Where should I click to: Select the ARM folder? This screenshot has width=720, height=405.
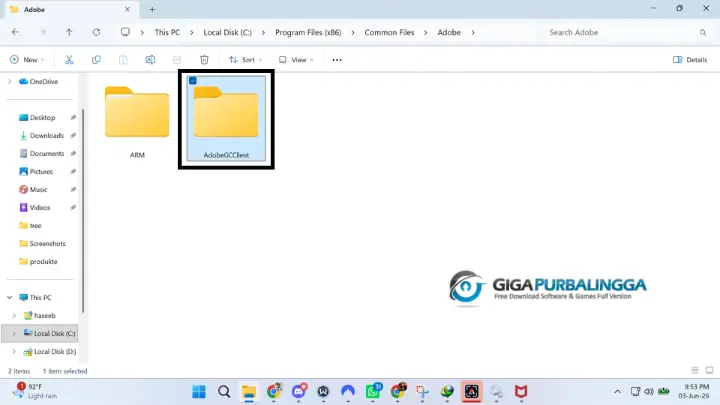coord(137,120)
